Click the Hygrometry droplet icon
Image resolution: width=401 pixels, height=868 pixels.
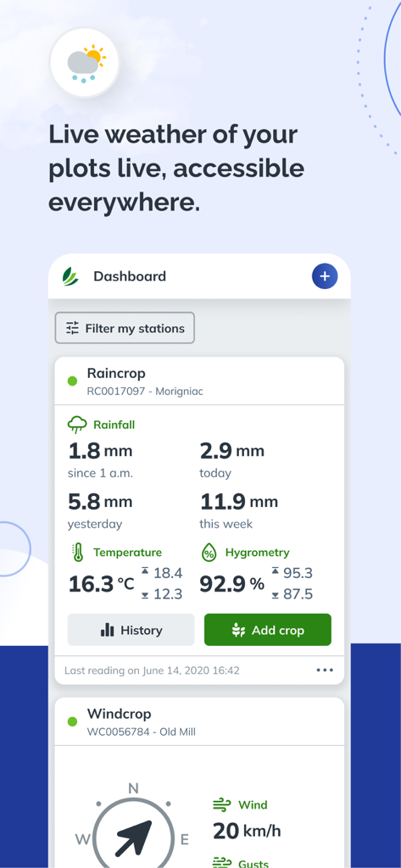209,553
